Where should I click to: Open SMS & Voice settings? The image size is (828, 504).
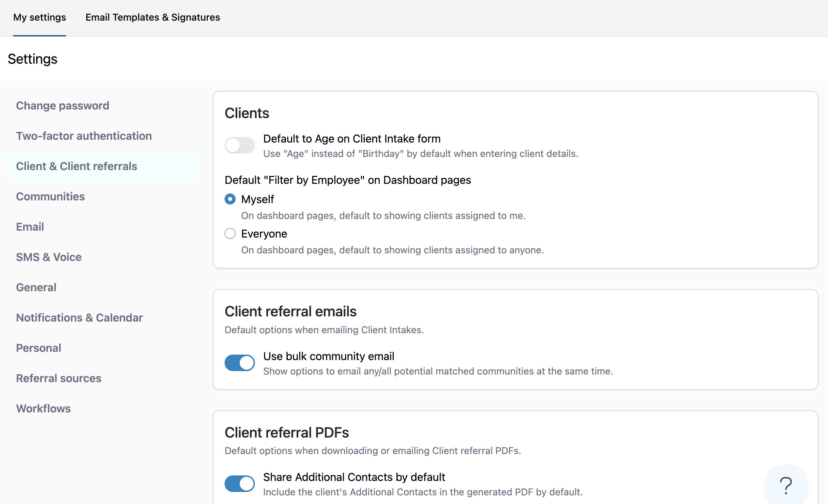[49, 257]
